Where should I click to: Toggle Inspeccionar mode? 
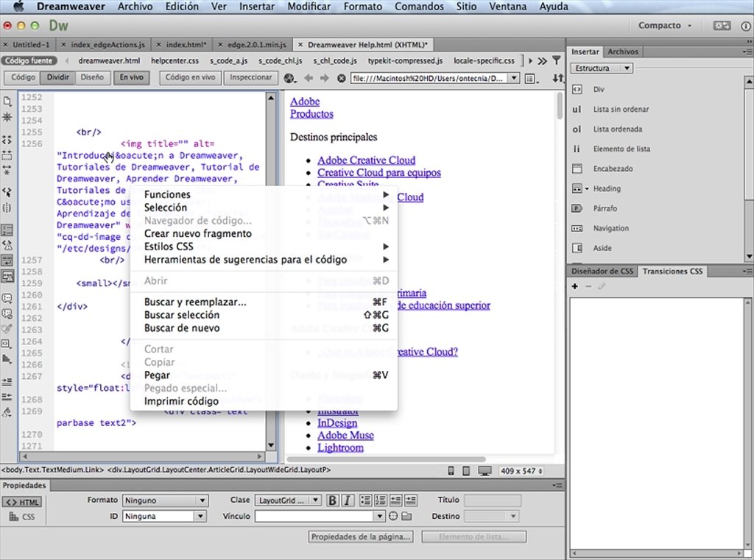(x=250, y=77)
